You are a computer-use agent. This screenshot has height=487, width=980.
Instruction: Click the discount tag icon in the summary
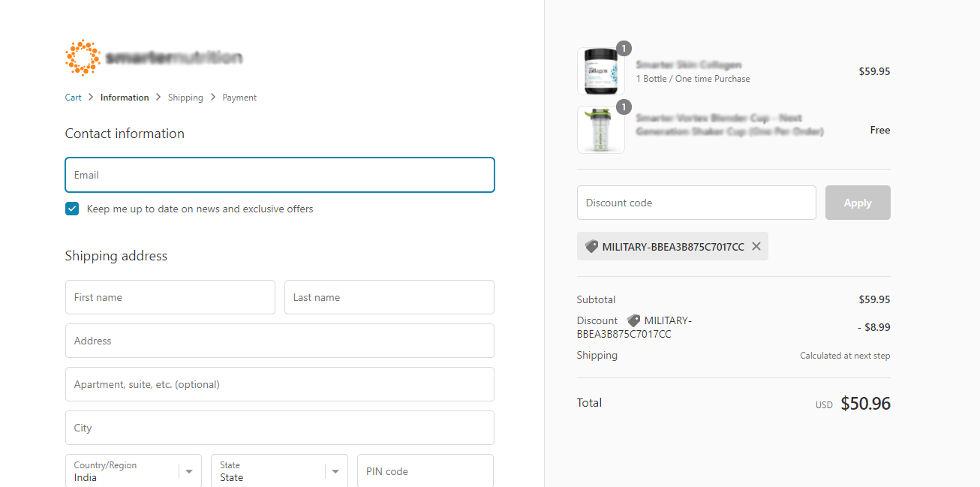click(x=633, y=320)
